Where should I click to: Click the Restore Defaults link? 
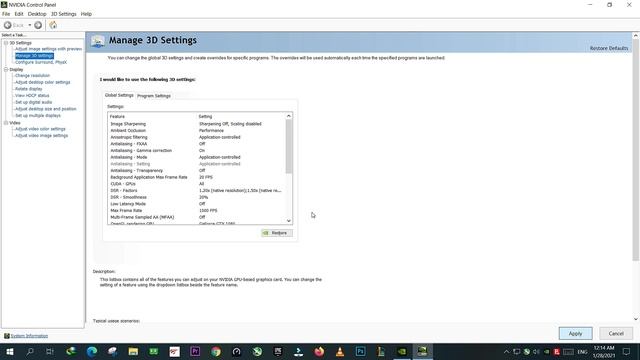coord(609,48)
